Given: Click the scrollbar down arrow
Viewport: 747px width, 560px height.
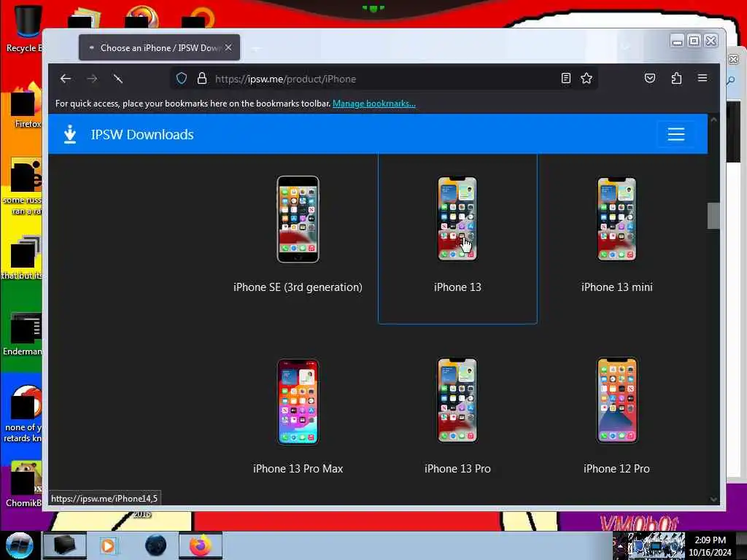Looking at the screenshot, I should click(x=713, y=499).
